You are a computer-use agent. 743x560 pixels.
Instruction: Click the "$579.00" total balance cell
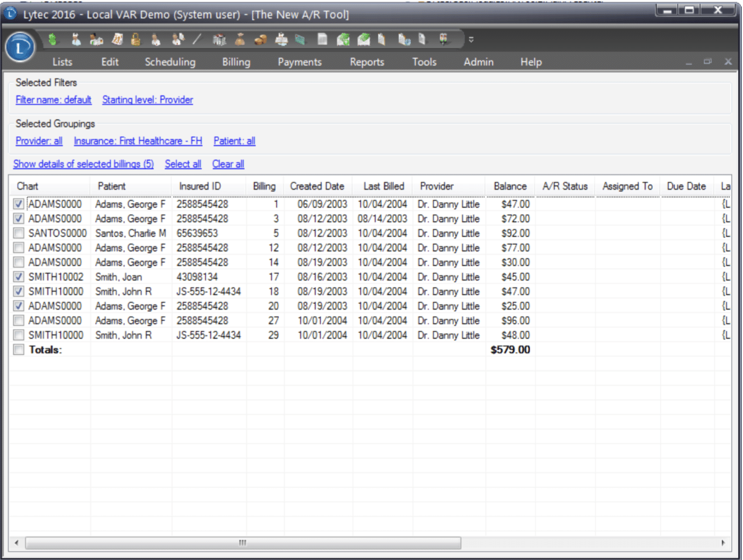click(510, 349)
